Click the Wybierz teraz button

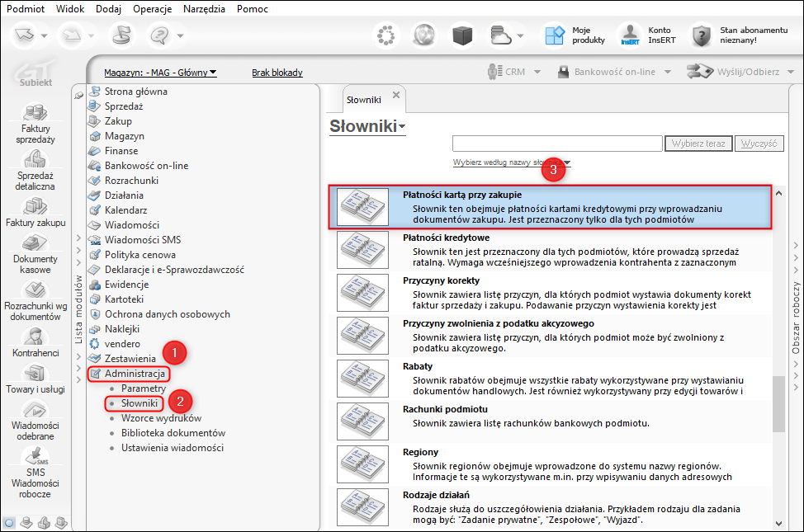point(698,144)
